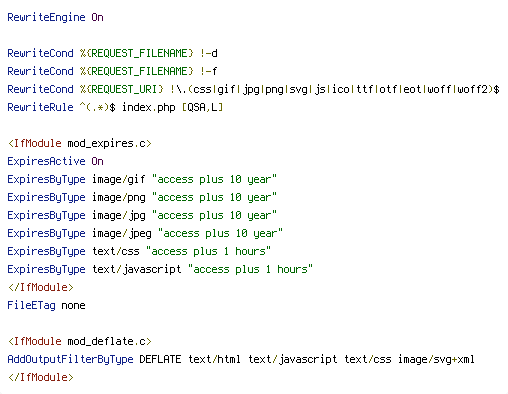Click the text/css expires string "access plus 1 hours"
The height and width of the screenshot is (394, 508).
pos(208,251)
